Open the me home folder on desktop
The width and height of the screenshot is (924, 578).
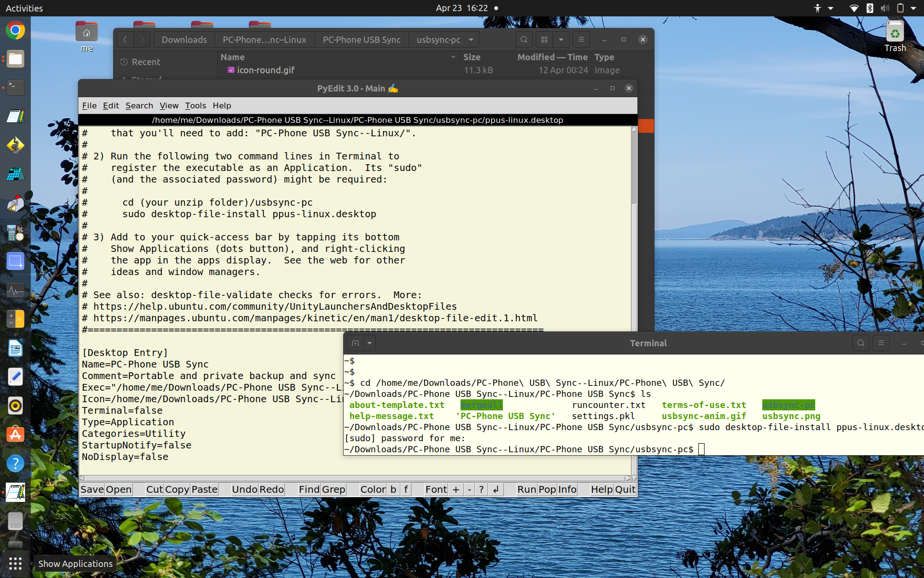click(x=87, y=37)
